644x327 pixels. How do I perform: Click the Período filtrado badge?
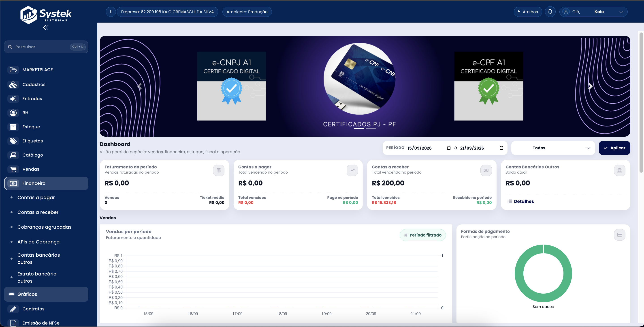click(x=422, y=235)
